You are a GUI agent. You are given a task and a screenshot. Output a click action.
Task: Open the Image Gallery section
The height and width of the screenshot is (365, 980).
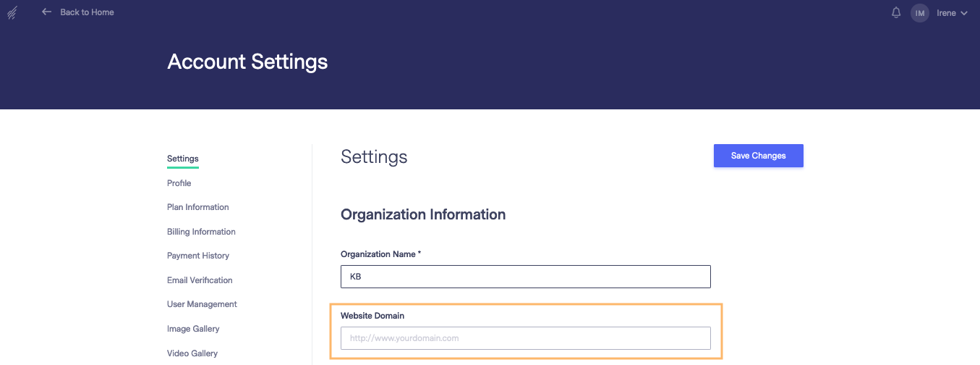(193, 329)
